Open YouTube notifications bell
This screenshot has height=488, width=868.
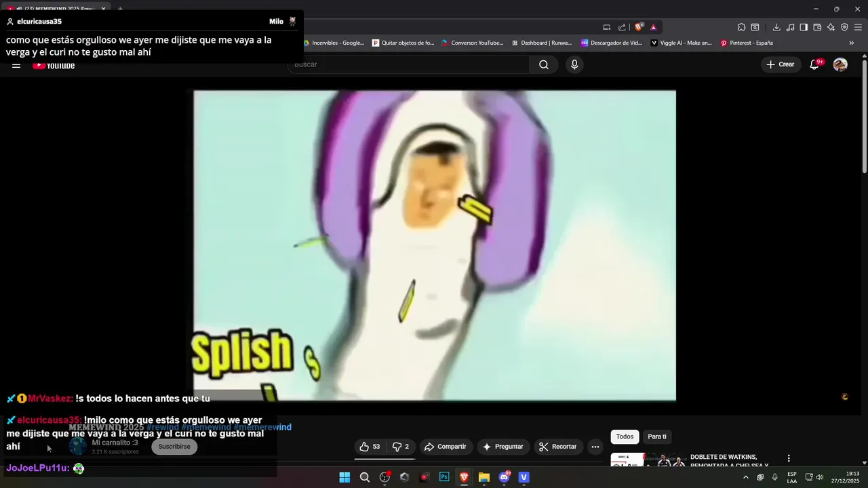(815, 64)
